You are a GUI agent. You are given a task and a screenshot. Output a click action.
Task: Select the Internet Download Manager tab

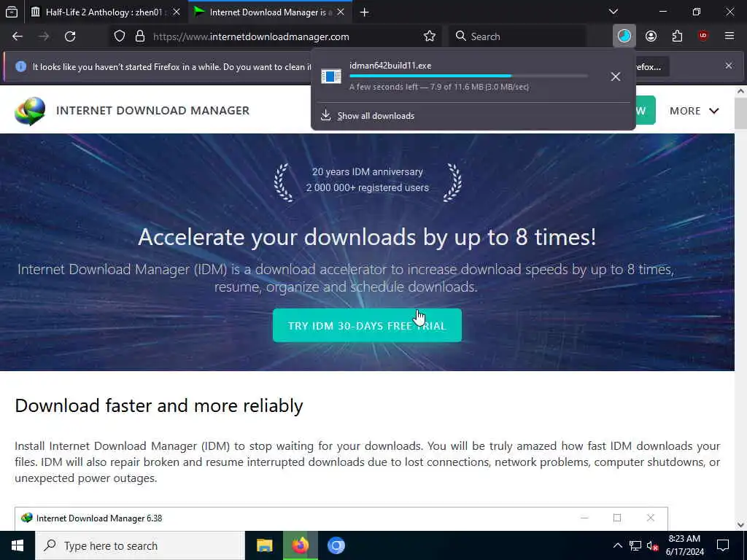click(270, 12)
